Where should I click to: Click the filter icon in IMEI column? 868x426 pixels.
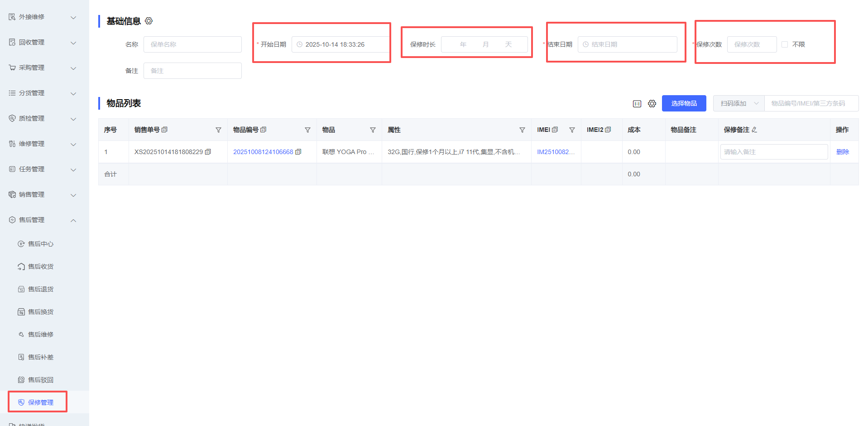click(x=572, y=130)
